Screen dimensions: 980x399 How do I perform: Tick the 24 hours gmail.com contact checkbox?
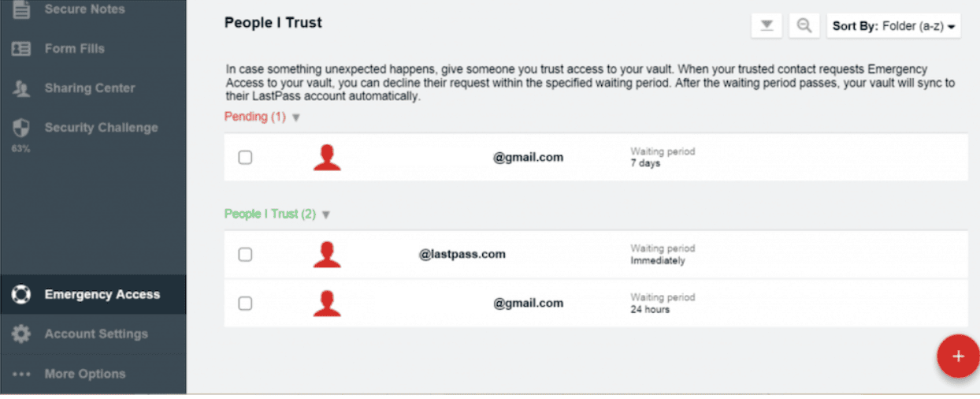click(x=245, y=304)
